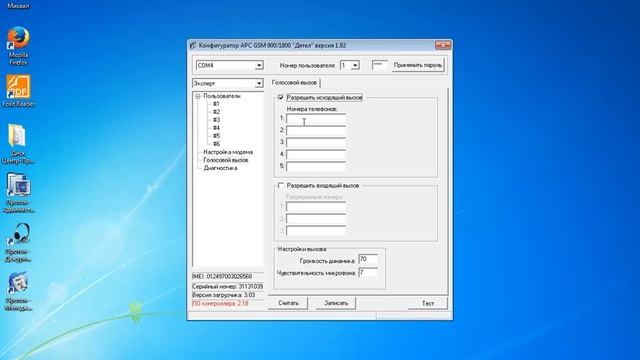Click phone number field 4
The image size is (640, 360).
pyautogui.click(x=316, y=154)
